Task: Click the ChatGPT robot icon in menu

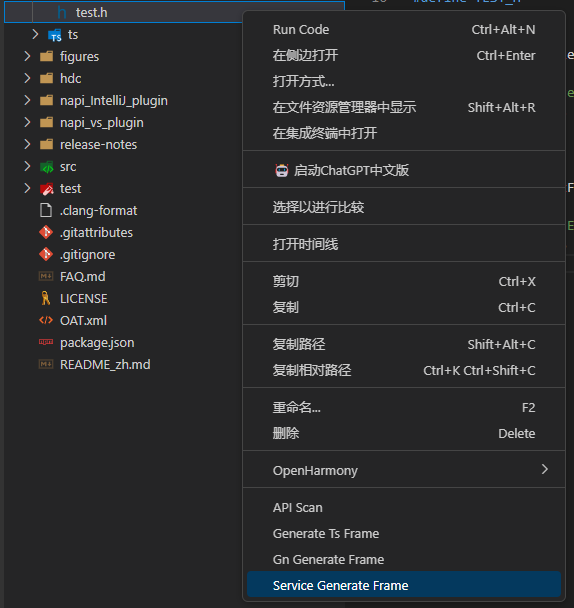Action: [282, 170]
